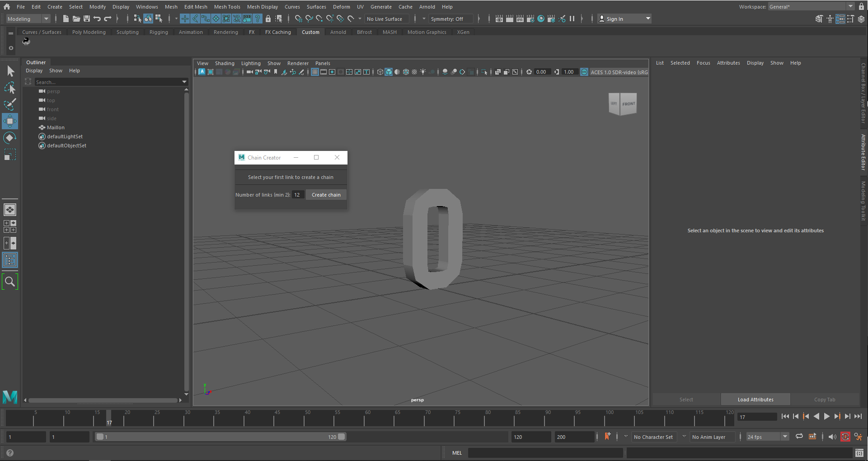
Task: Open the Mesh Tools menu
Action: (x=227, y=7)
